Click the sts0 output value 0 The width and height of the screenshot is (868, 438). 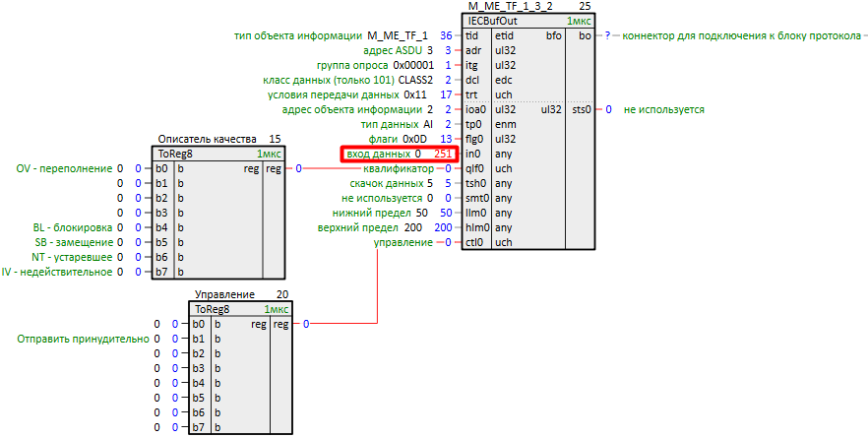coord(608,109)
